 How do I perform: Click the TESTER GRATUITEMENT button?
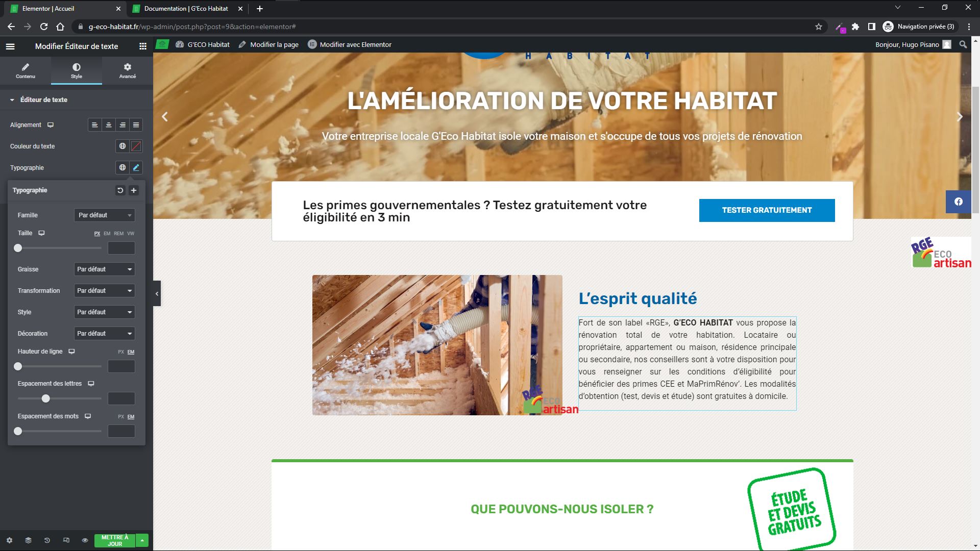(x=767, y=210)
